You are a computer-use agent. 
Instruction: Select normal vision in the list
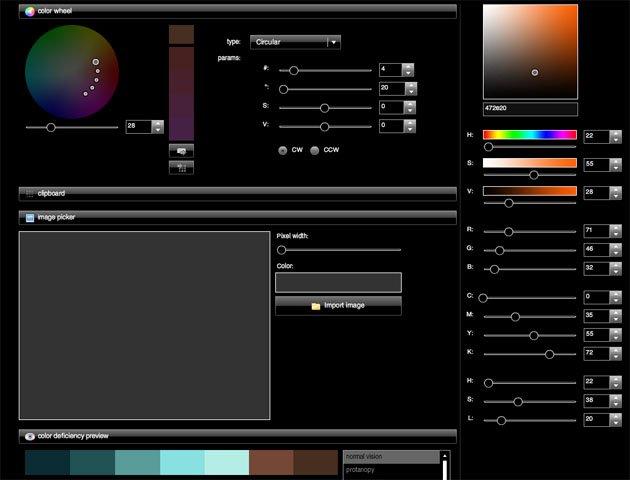(x=390, y=457)
